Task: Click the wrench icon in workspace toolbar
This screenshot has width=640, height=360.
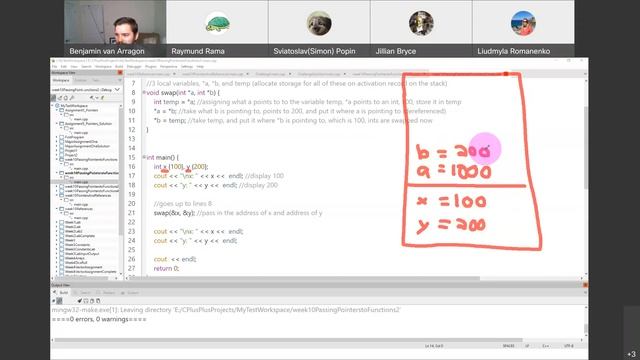Action: pyautogui.click(x=72, y=98)
